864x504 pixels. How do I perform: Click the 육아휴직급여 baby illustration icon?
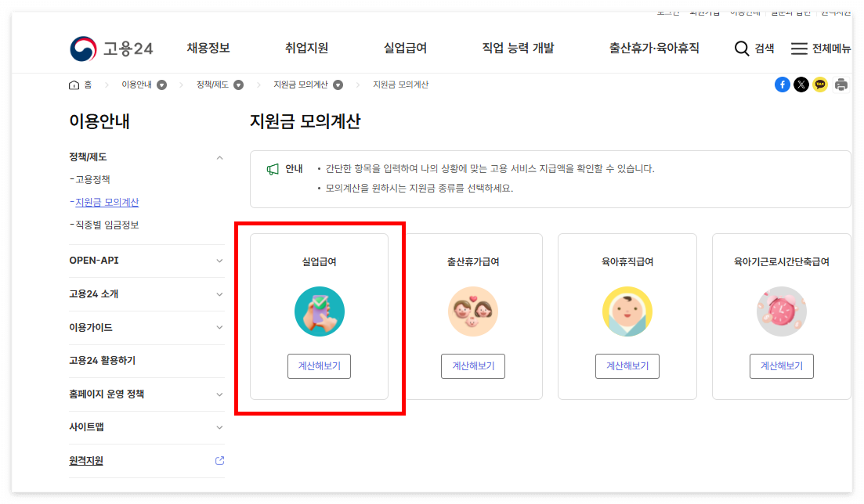627,311
